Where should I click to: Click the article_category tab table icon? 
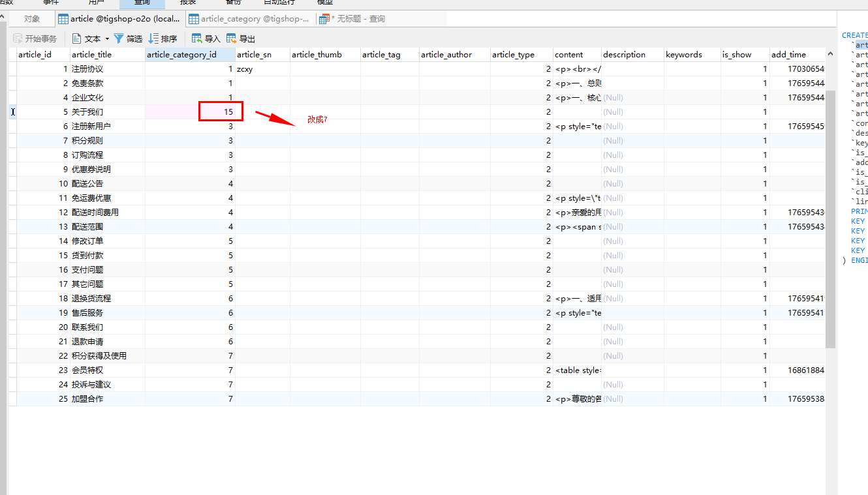tap(193, 20)
